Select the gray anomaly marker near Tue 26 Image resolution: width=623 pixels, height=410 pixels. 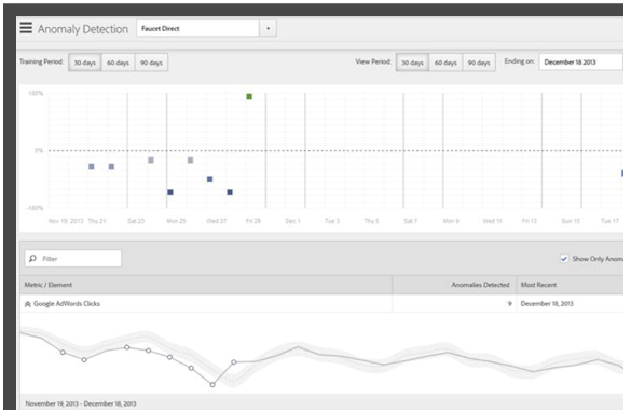point(191,160)
